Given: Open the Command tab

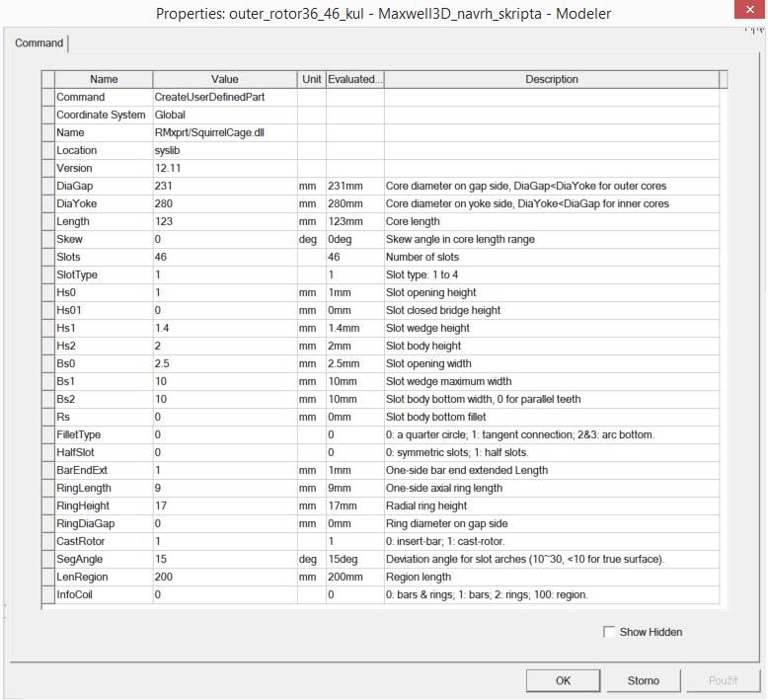Looking at the screenshot, I should tap(39, 43).
